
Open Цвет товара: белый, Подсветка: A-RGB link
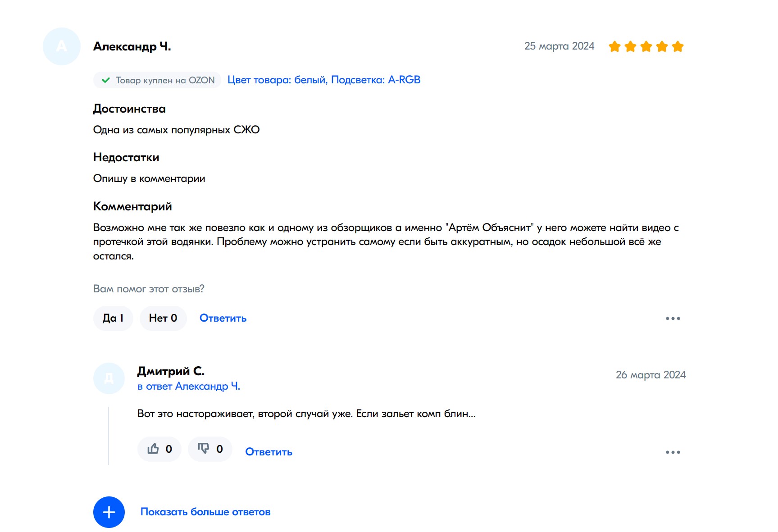point(324,80)
